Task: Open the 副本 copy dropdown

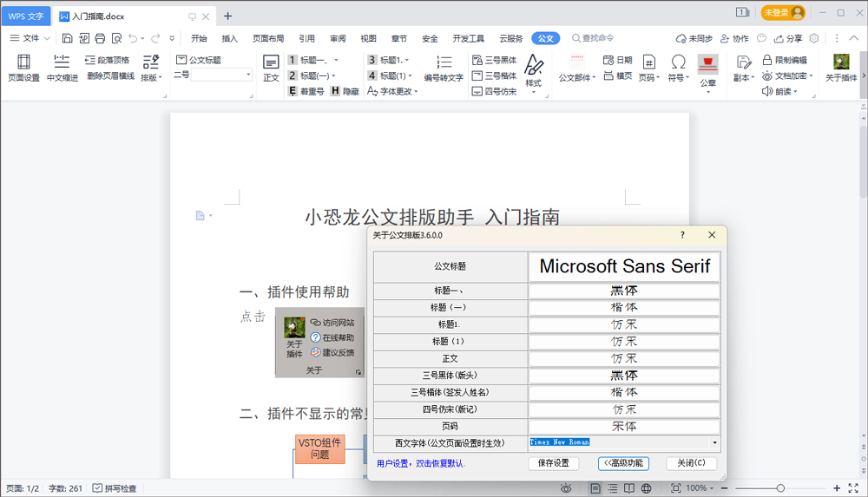Action: 744,68
